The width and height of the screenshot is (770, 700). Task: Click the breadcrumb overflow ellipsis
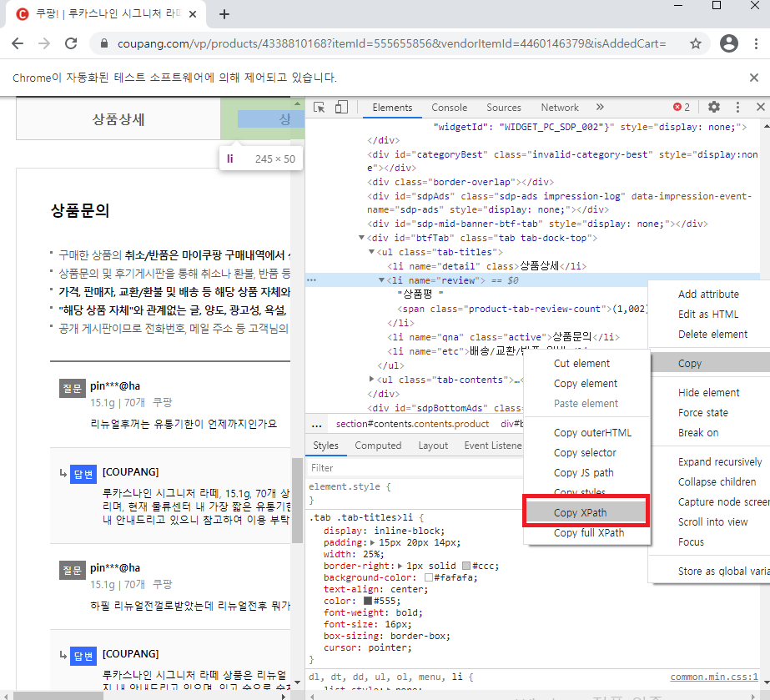tap(317, 425)
